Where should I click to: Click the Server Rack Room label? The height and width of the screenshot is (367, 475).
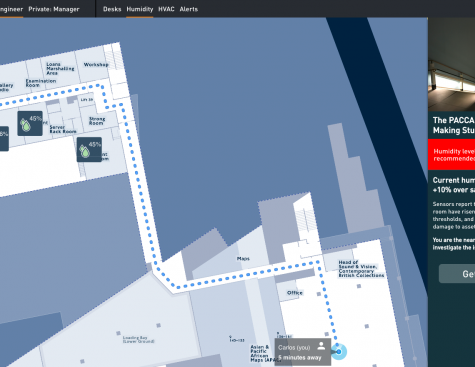(63, 129)
